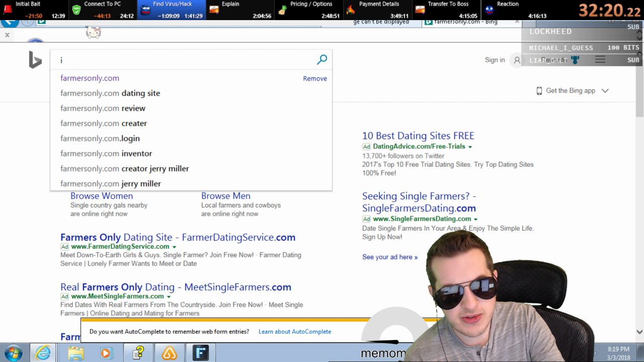This screenshot has height=362, width=644.
Task: Expand the Get the Bing app chevron
Action: [x=605, y=91]
